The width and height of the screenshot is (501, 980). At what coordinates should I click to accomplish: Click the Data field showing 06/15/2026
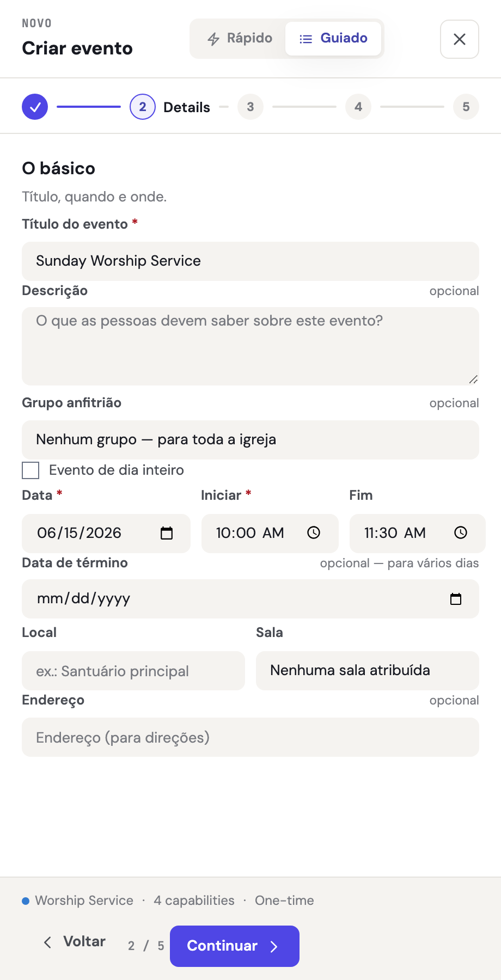(x=106, y=534)
